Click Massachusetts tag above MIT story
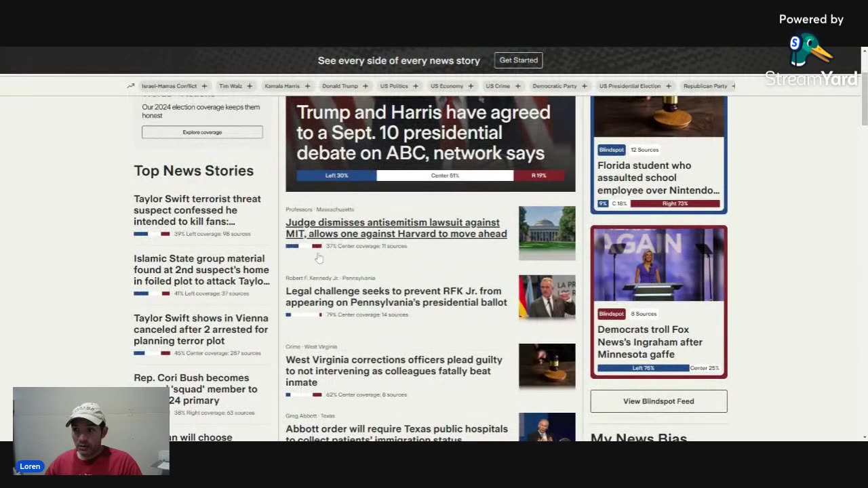 tap(335, 209)
